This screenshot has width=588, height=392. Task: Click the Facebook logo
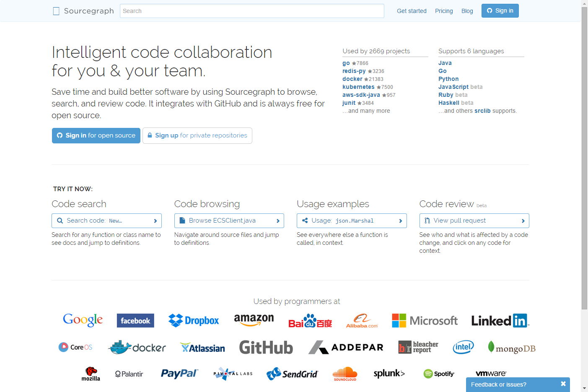(135, 321)
